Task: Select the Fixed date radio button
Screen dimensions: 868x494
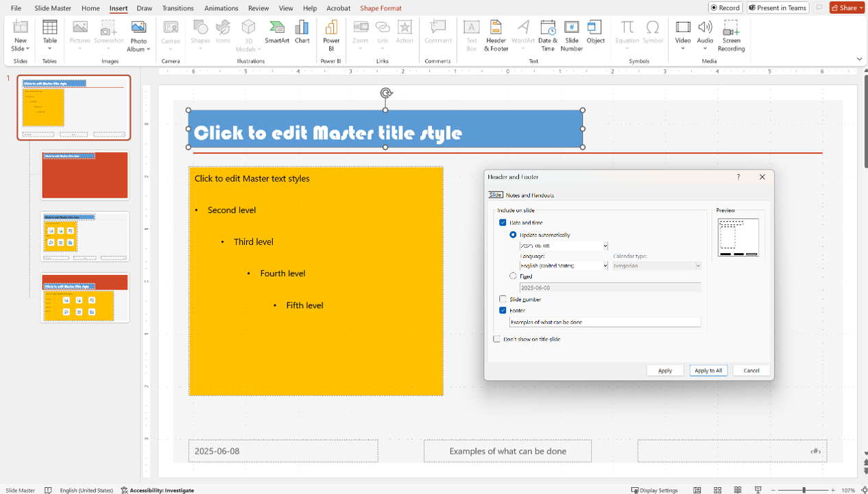Action: 513,276
